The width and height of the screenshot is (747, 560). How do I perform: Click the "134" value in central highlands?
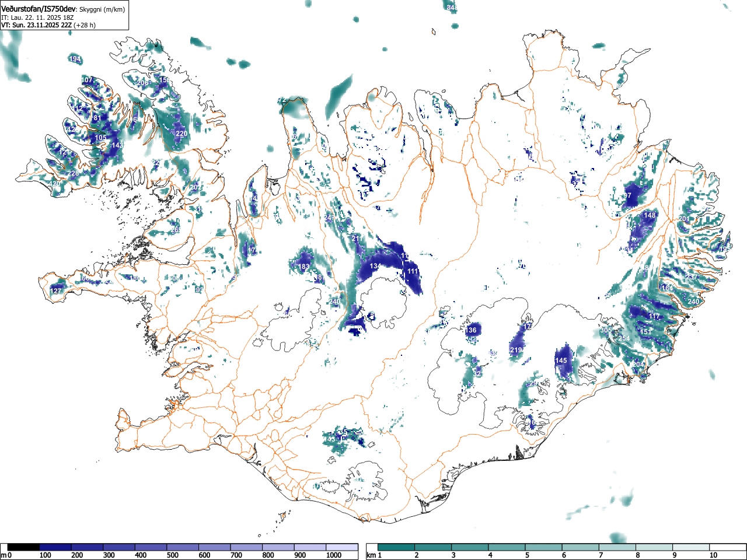point(375,266)
